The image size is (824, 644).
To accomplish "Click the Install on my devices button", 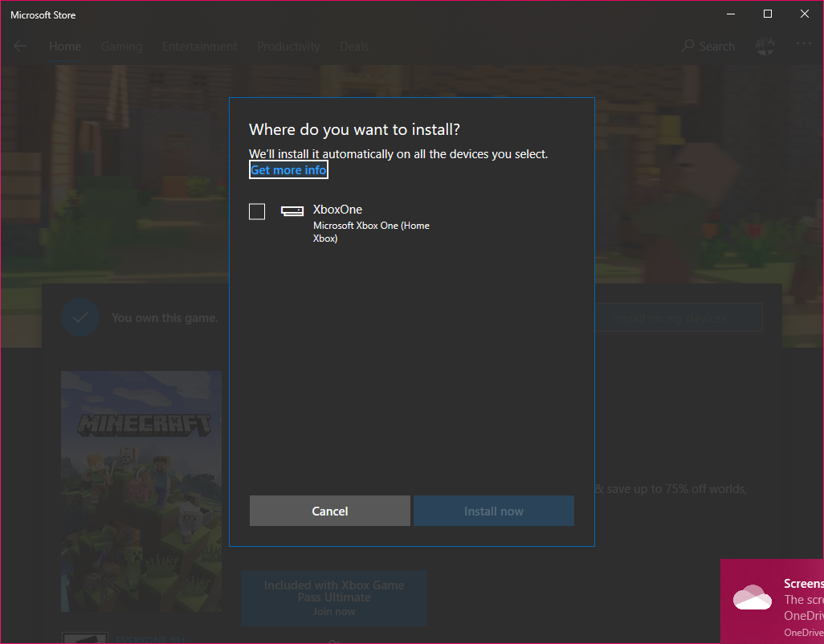I will pyautogui.click(x=670, y=318).
